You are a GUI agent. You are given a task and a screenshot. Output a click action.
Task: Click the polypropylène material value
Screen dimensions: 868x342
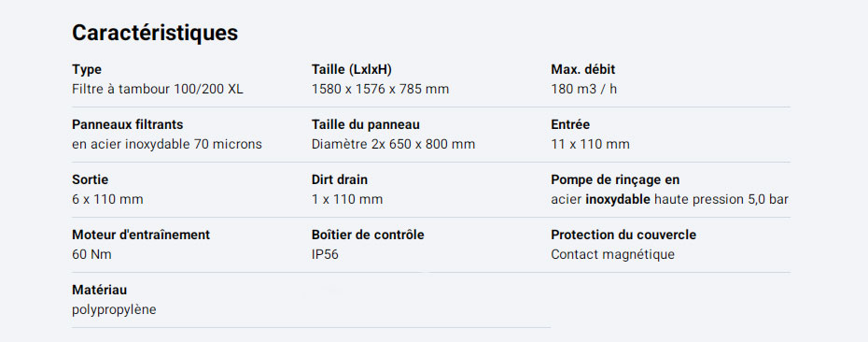point(114,310)
